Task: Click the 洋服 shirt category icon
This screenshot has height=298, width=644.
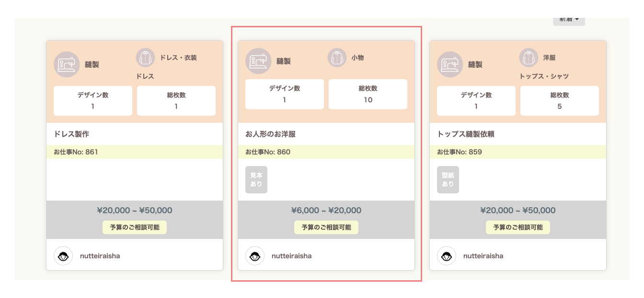Action: 529,58
